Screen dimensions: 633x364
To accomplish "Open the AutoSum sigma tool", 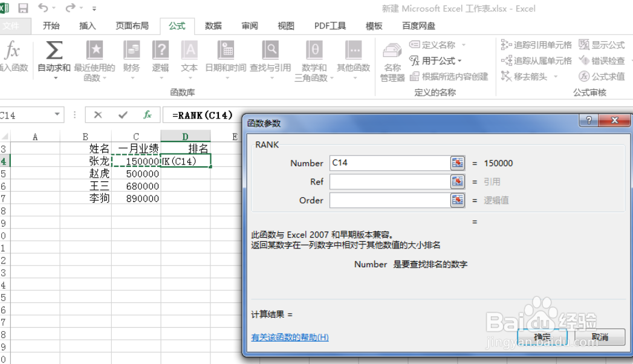I will tap(54, 51).
